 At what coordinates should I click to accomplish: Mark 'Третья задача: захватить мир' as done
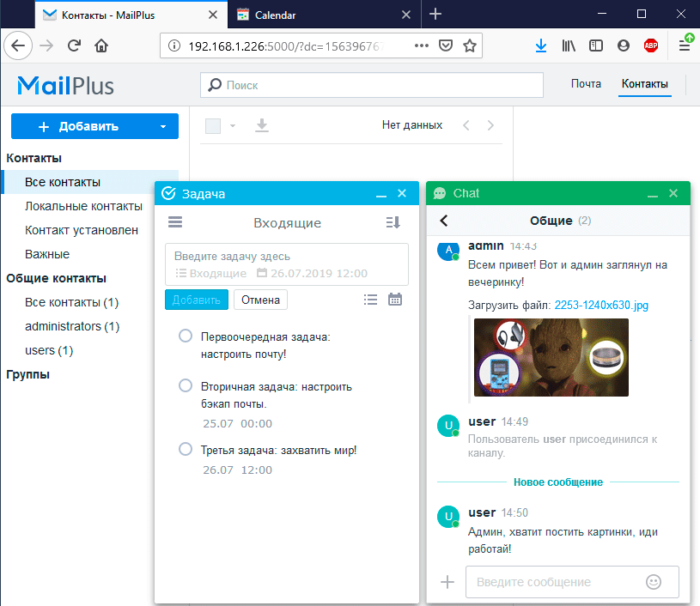pyautogui.click(x=185, y=449)
